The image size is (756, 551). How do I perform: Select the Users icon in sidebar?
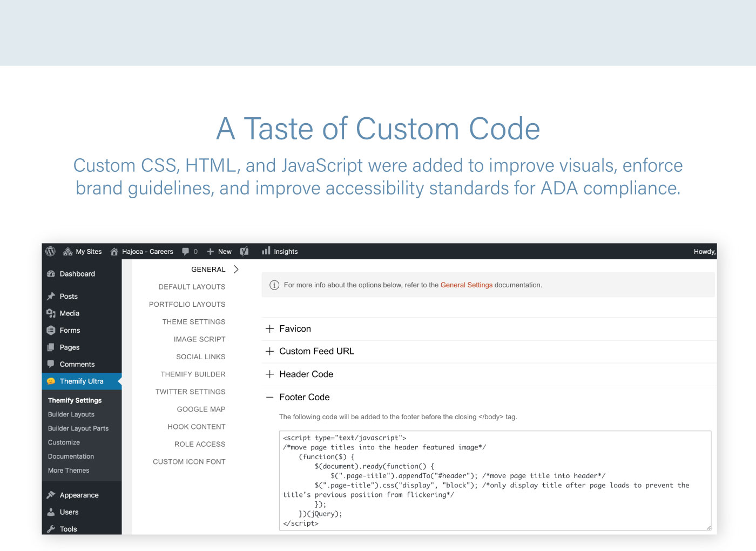[51, 512]
